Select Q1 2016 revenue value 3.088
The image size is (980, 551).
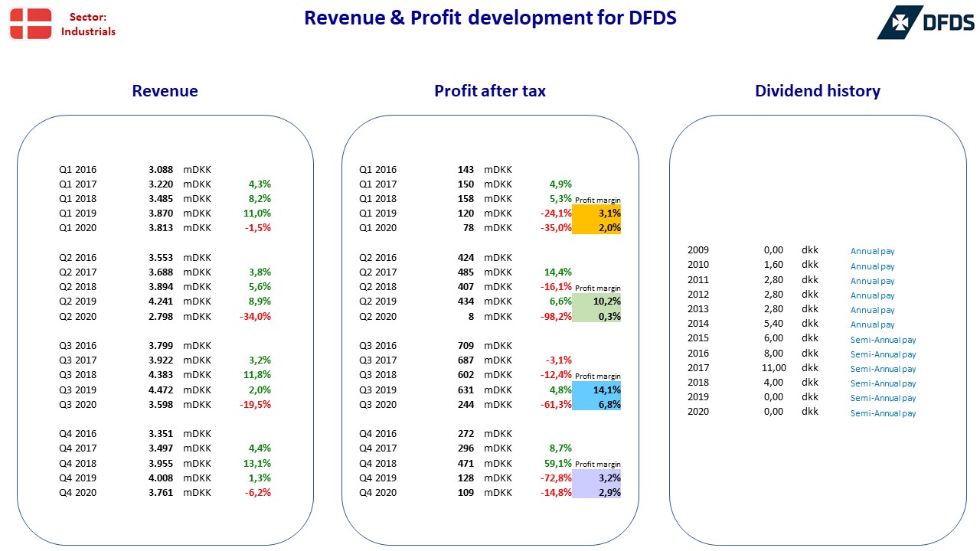[x=161, y=170]
